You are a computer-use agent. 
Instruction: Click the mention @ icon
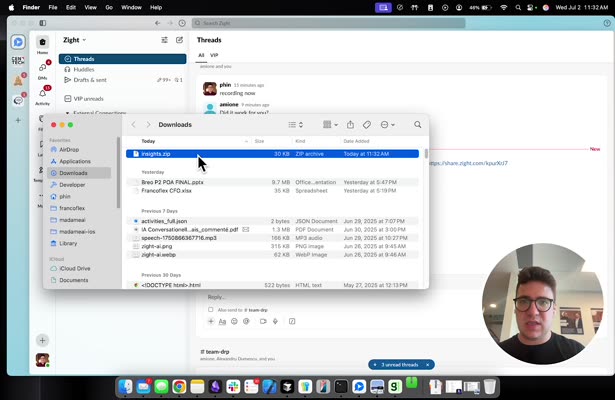coord(246,321)
